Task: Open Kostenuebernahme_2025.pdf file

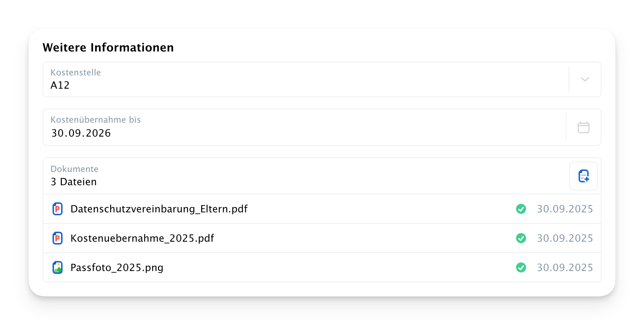Action: [x=142, y=238]
